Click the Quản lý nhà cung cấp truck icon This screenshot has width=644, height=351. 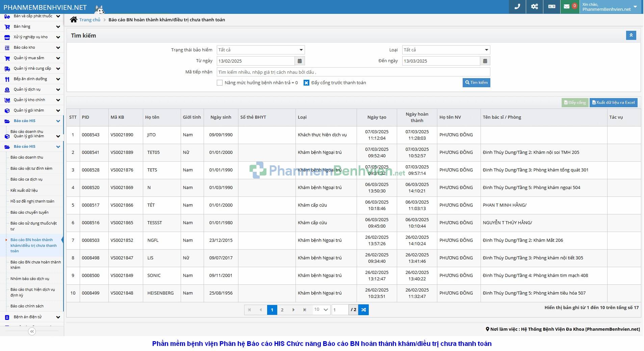(7, 69)
